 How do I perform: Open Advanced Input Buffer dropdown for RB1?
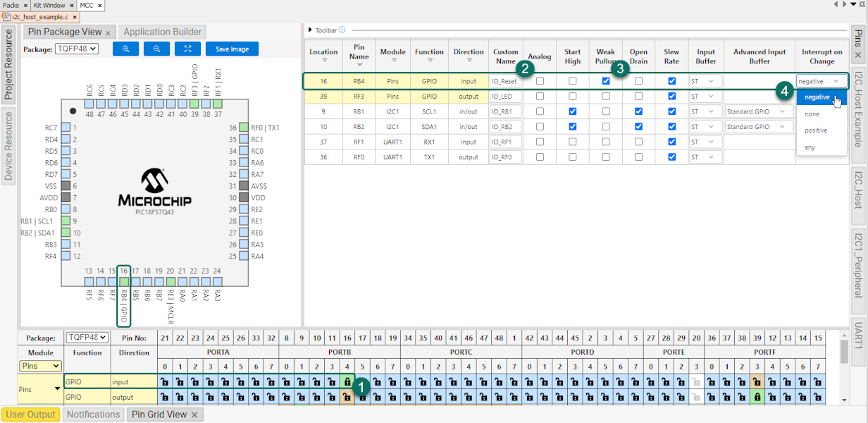click(757, 111)
